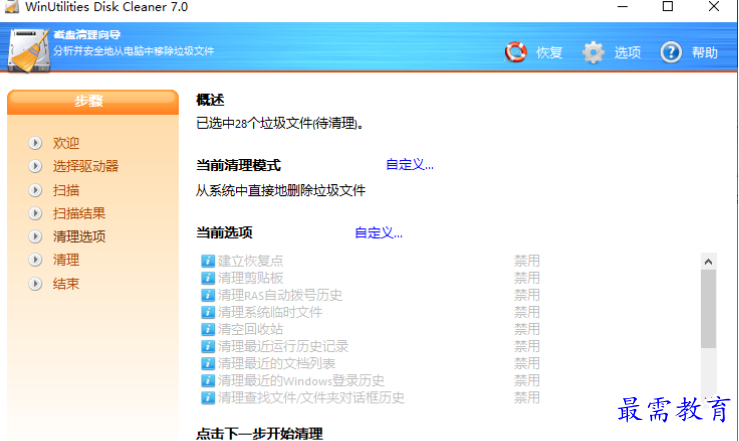This screenshot has width=739, height=441.
Task: Open the 自定义 link for 当前选项
Action: 378,233
